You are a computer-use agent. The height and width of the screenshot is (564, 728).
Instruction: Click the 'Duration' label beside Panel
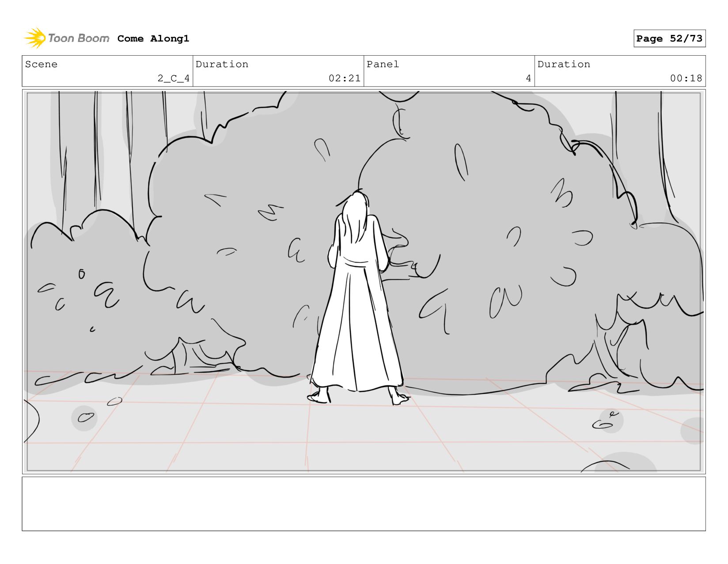564,64
